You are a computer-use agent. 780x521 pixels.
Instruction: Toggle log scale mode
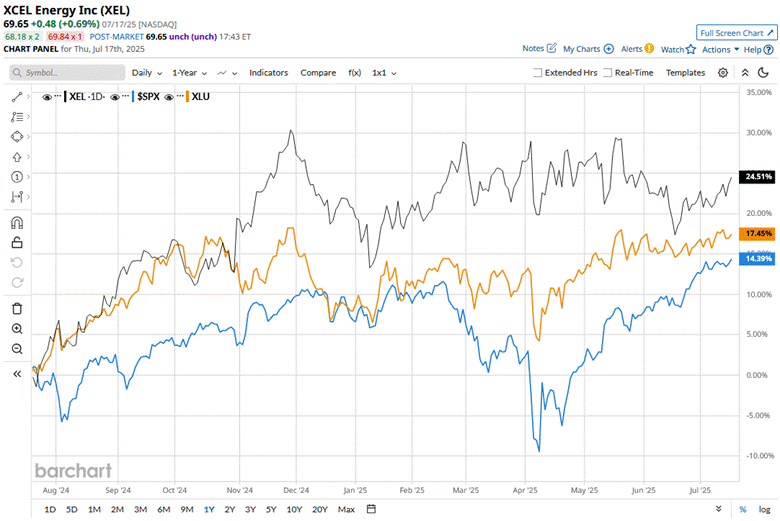[765, 509]
